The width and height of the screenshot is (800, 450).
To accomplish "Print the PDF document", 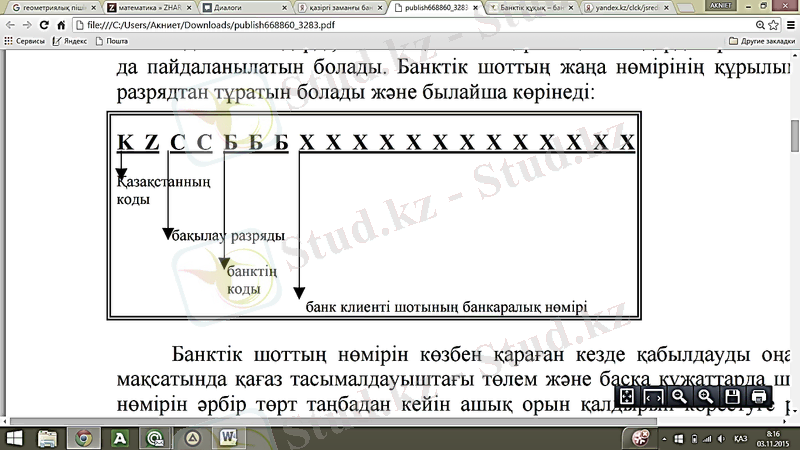I will click(759, 396).
